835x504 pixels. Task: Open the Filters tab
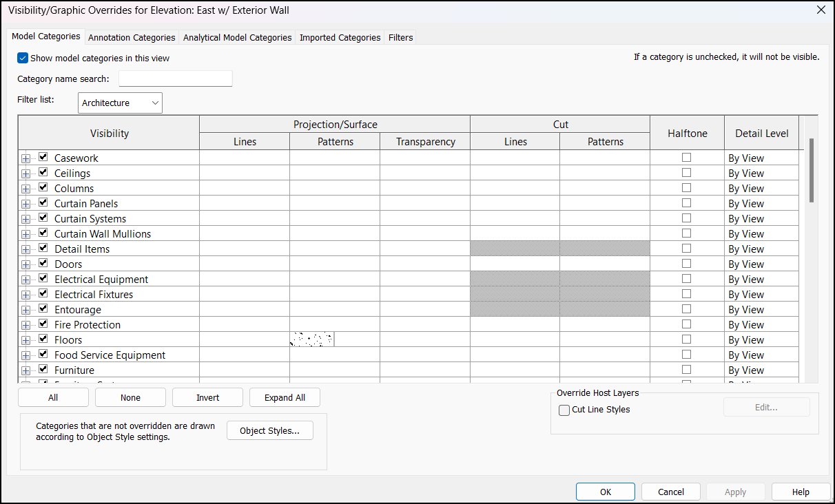[x=400, y=38]
